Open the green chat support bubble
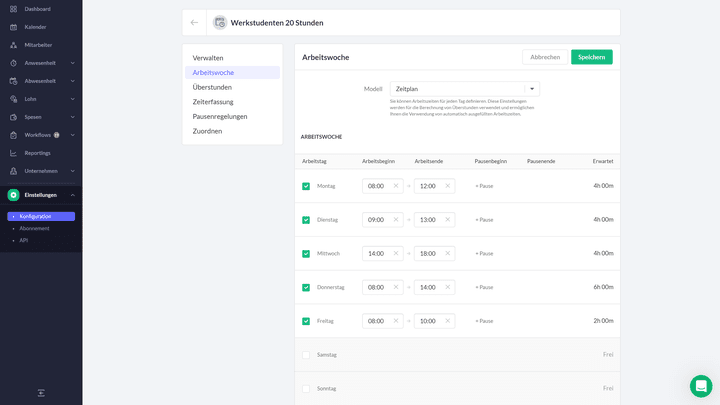720x405 pixels. (700, 385)
